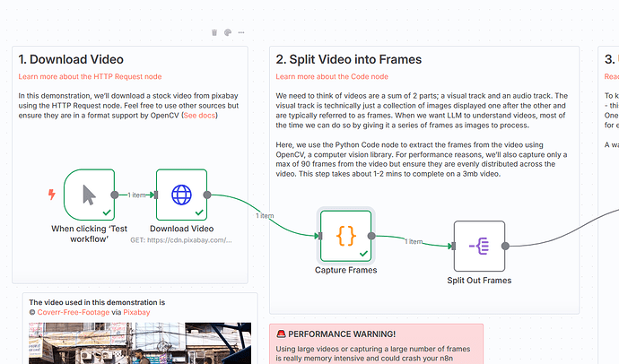Click output connector of trigger node
This screenshot has width=619, height=364.
click(115, 195)
